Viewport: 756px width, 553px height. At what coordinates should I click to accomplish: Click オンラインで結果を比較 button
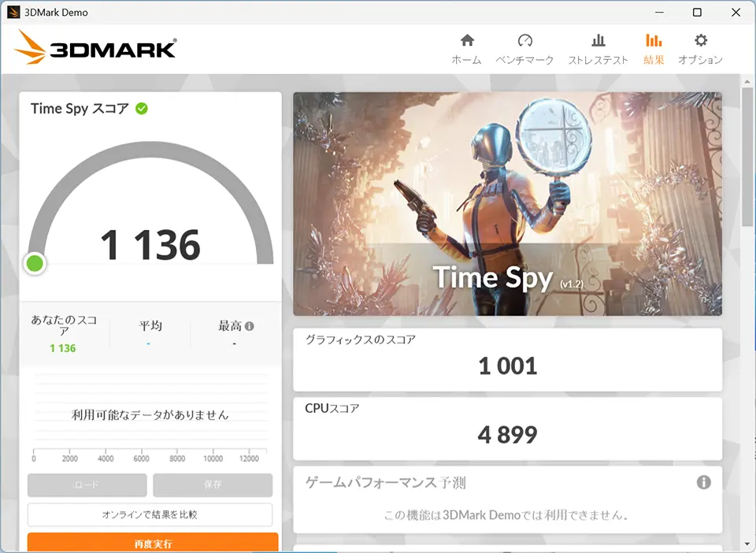click(150, 514)
